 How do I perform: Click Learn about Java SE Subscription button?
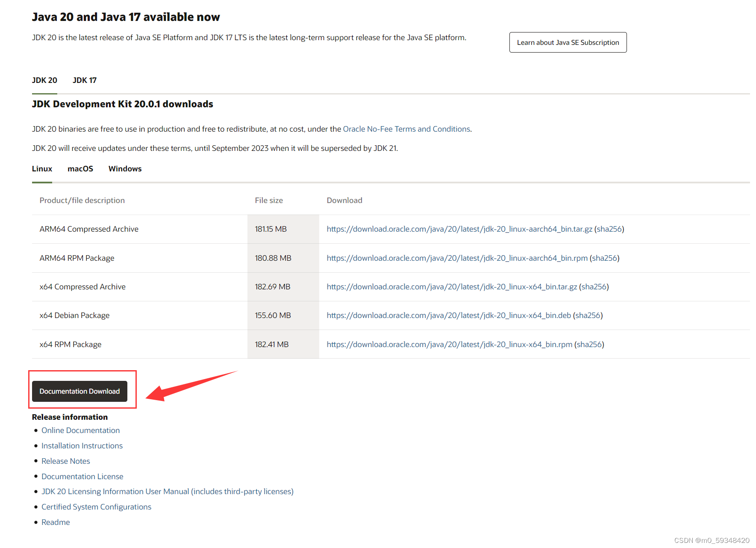click(x=568, y=42)
